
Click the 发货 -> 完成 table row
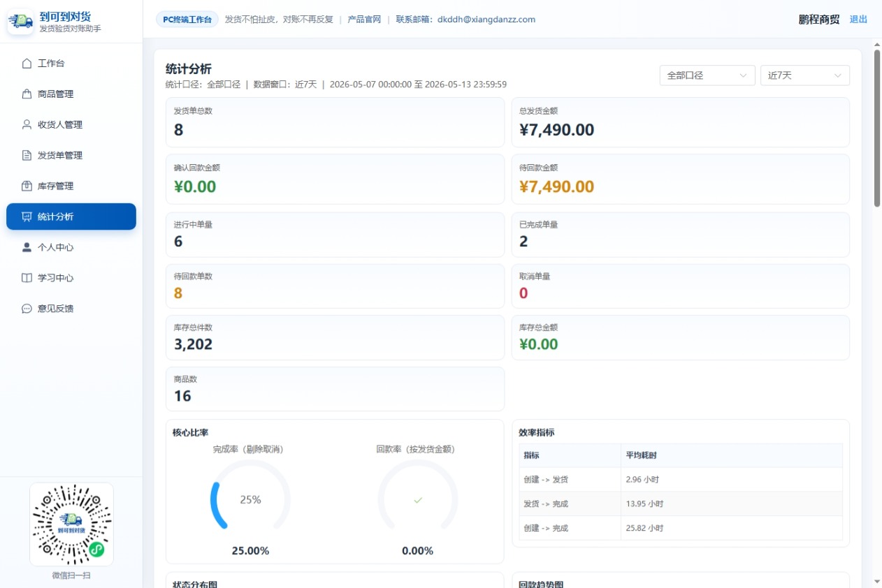(681, 504)
